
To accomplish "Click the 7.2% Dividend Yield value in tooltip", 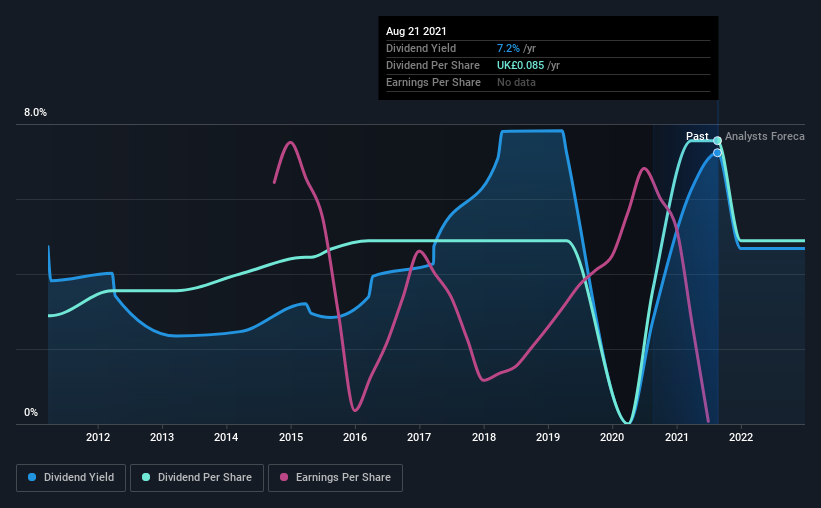I will (x=508, y=48).
